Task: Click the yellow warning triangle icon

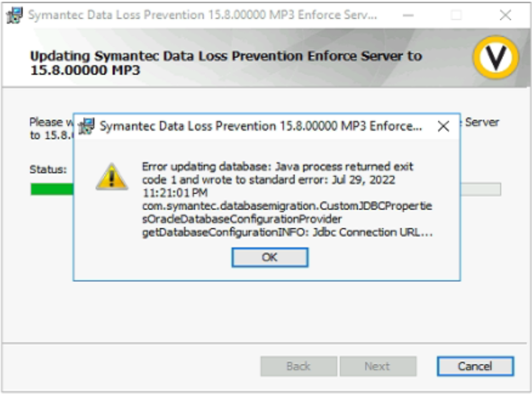Action: pyautogui.click(x=111, y=177)
